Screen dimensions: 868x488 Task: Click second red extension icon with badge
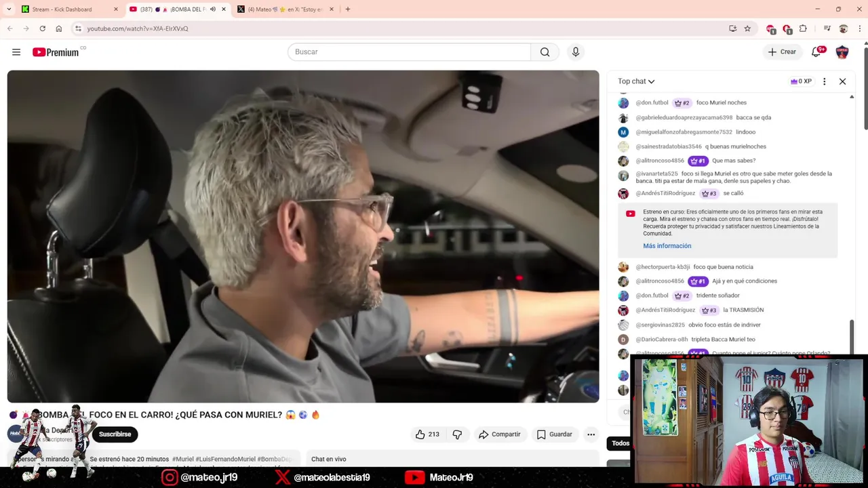787,28
